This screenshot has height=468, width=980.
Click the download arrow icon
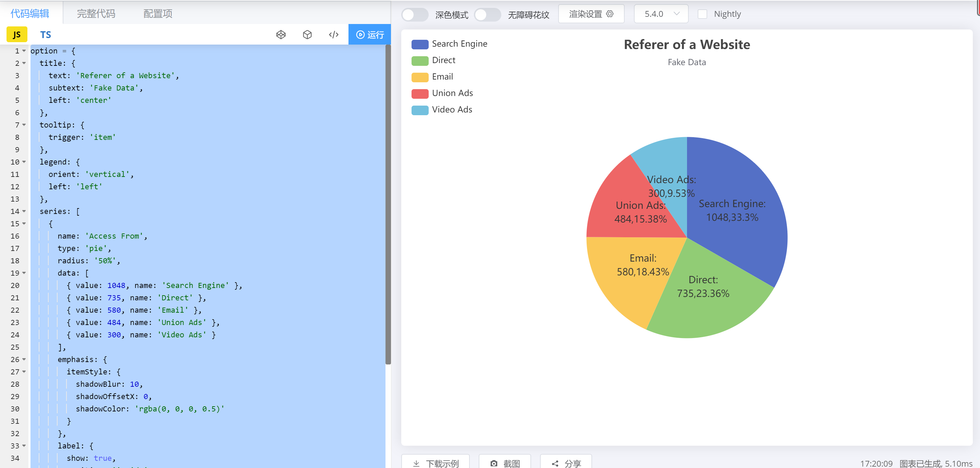click(416, 463)
